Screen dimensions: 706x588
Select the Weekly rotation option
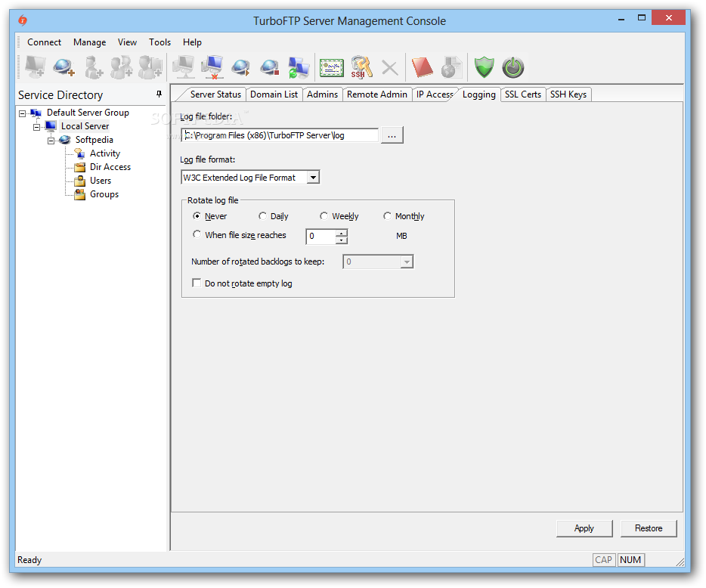click(x=324, y=216)
